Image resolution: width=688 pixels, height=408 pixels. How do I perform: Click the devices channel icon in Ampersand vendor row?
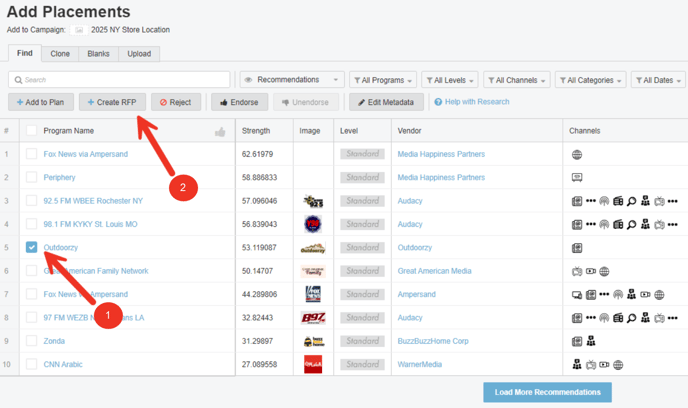[577, 295]
